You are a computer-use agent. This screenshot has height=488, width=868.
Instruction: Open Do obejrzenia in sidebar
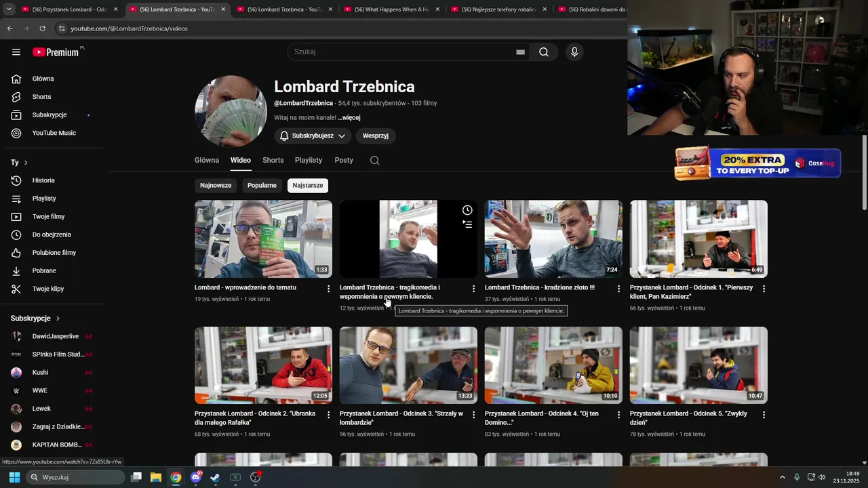(x=52, y=235)
